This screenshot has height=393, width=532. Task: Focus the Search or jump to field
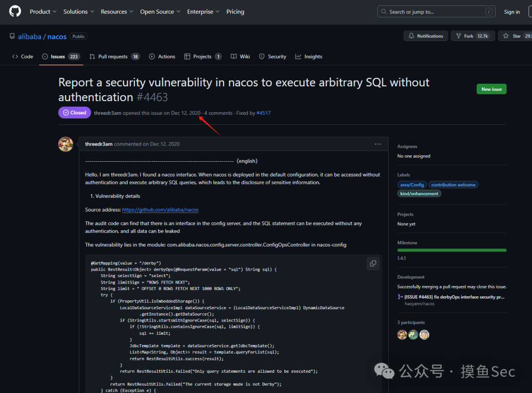coord(436,11)
